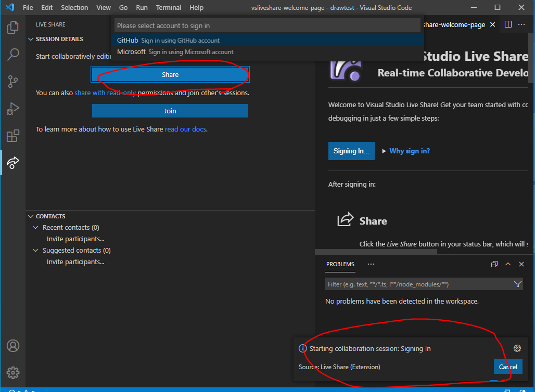Follow the share with read-only link
Image resolution: width=535 pixels, height=392 pixels.
click(x=106, y=93)
